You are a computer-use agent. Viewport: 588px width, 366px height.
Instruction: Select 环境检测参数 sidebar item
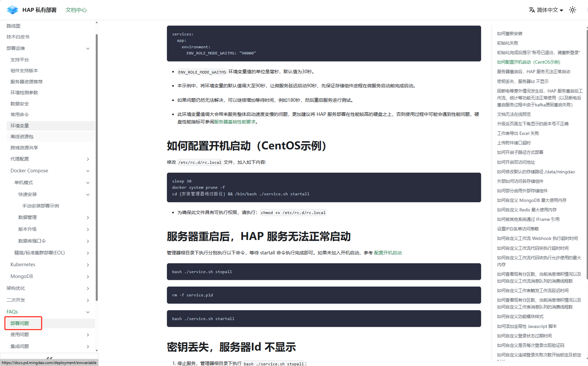24,93
